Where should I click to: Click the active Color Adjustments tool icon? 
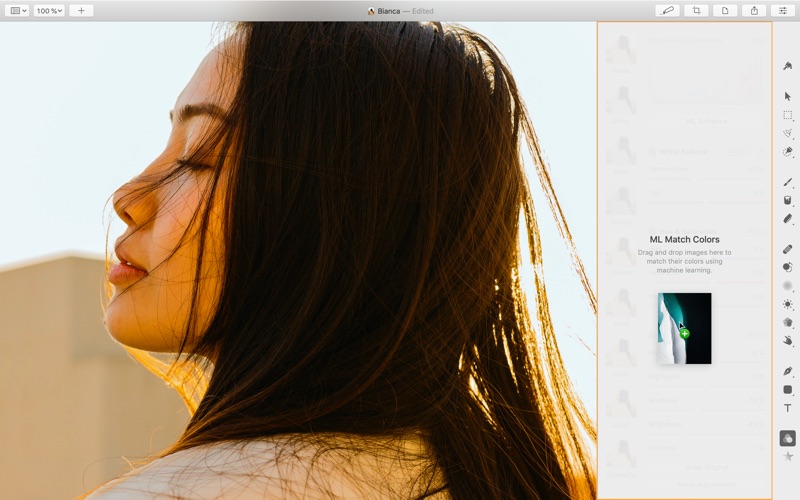click(x=788, y=438)
